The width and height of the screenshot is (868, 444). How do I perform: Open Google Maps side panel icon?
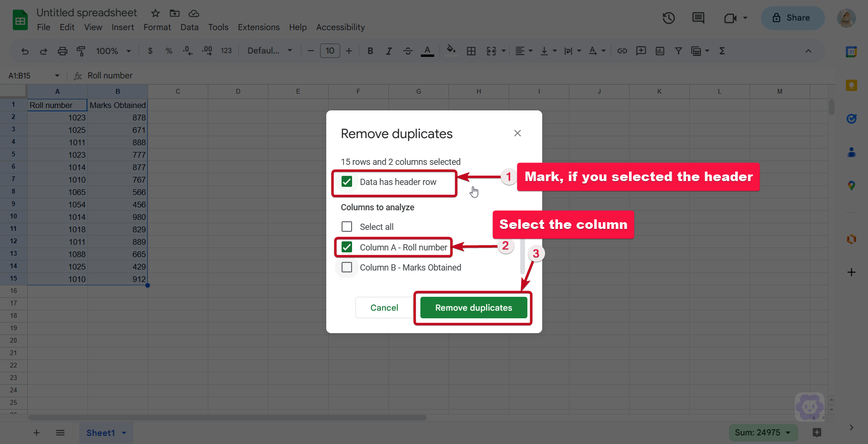coord(851,185)
